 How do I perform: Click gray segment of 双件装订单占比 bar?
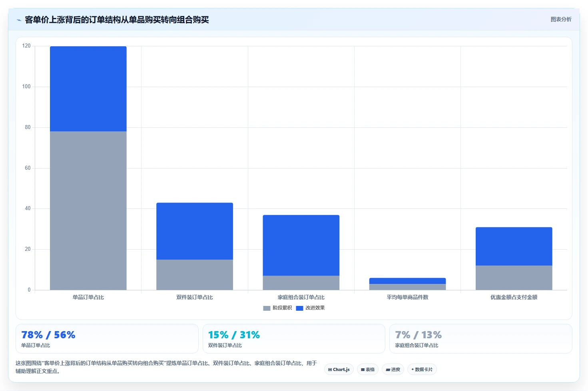195,275
